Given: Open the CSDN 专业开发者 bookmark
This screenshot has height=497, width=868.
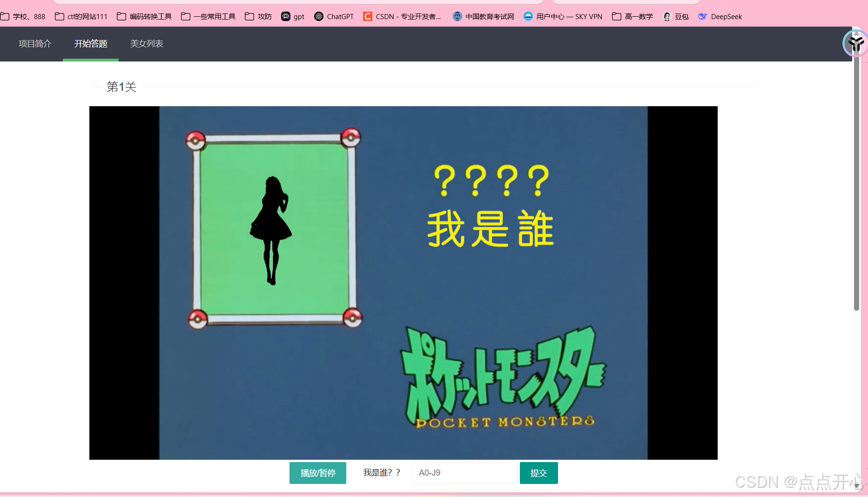Looking at the screenshot, I should tap(402, 16).
